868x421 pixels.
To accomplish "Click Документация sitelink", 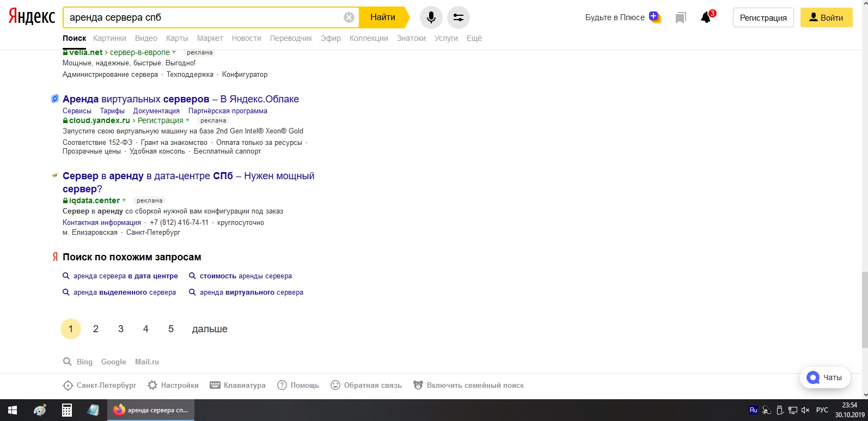I will [x=156, y=111].
